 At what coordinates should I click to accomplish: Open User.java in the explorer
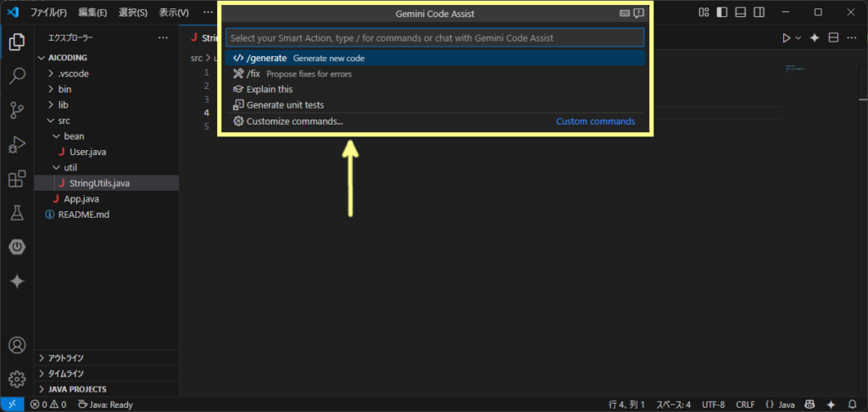point(106,152)
